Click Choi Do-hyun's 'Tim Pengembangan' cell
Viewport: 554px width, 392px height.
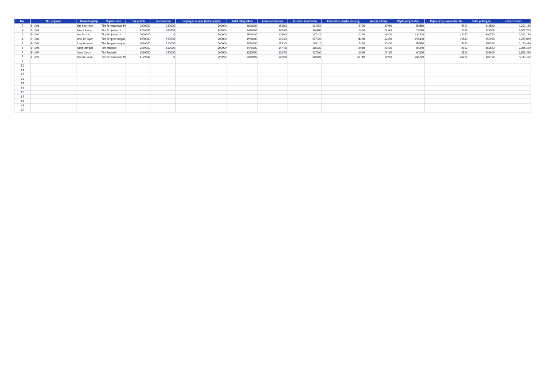(x=114, y=39)
